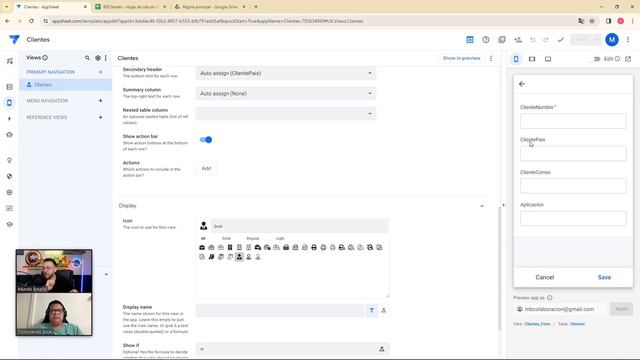Switch preview to mobile phone layout
Viewport: 640px width, 360px height.
tap(516, 59)
